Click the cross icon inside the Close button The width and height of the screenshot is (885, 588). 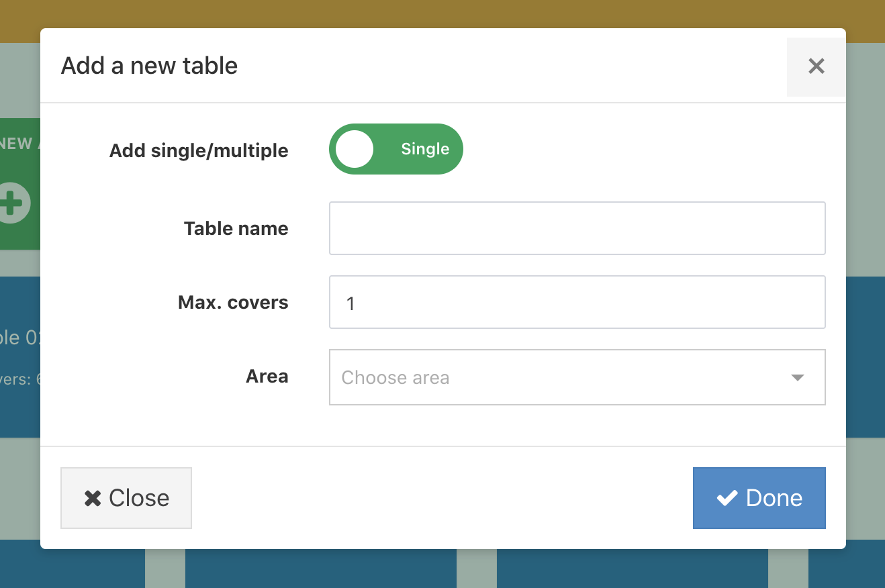93,498
